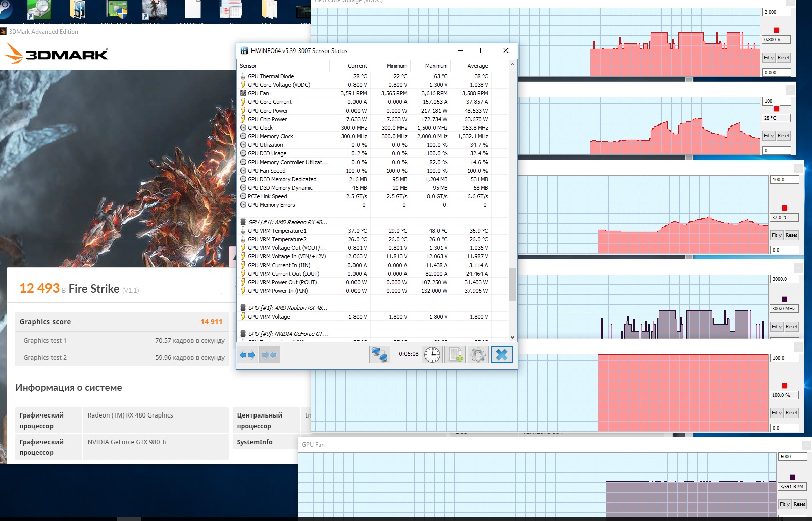Select the GPU Utilization sensor row
Image resolution: width=812 pixels, height=521 pixels.
372,145
